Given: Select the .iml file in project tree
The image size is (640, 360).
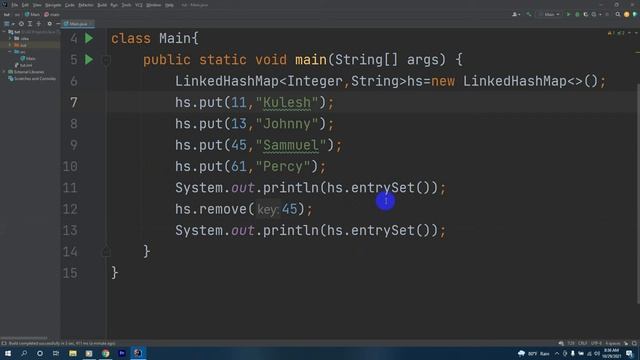Looking at the screenshot, I should click(23, 65).
